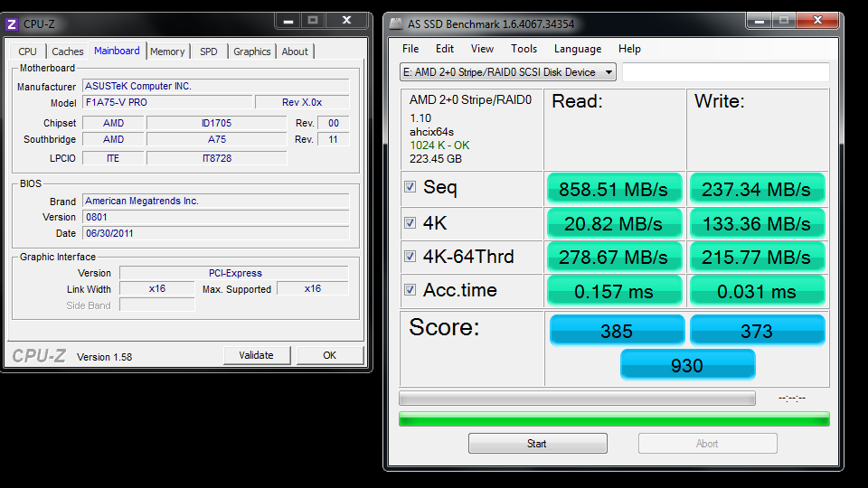Click the 4K-64Thrd read result 278.67 MB/s
Viewport: 868px width, 488px height.
click(614, 258)
